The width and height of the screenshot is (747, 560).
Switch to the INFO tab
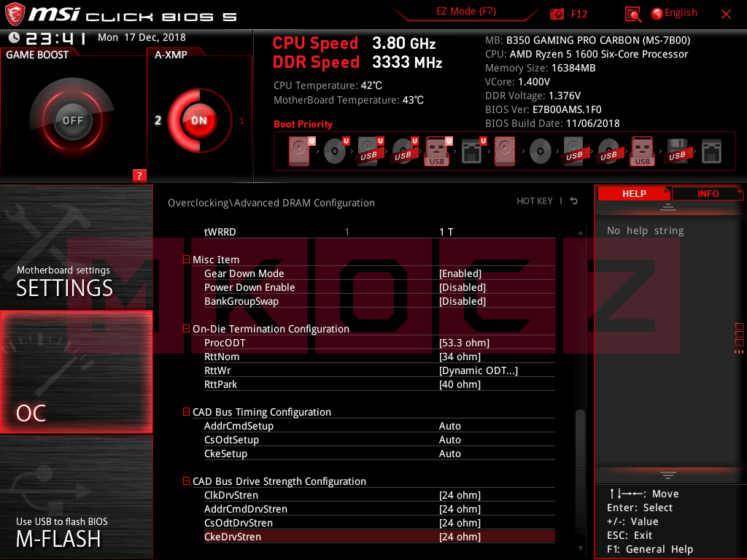708,193
